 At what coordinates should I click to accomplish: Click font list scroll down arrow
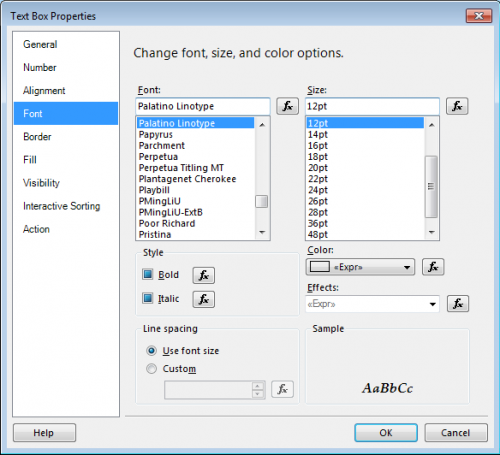tap(262, 232)
